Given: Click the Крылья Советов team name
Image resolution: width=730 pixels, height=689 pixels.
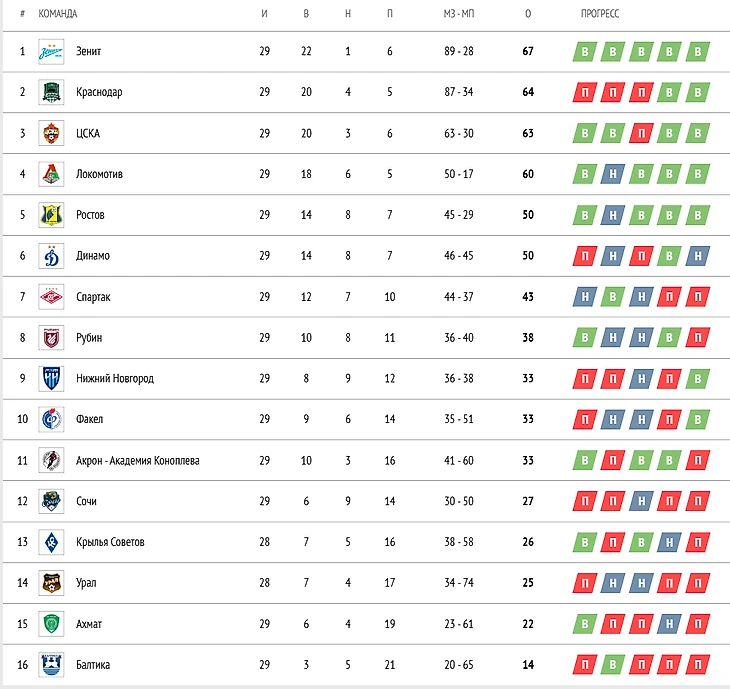Looking at the screenshot, I should 110,542.
